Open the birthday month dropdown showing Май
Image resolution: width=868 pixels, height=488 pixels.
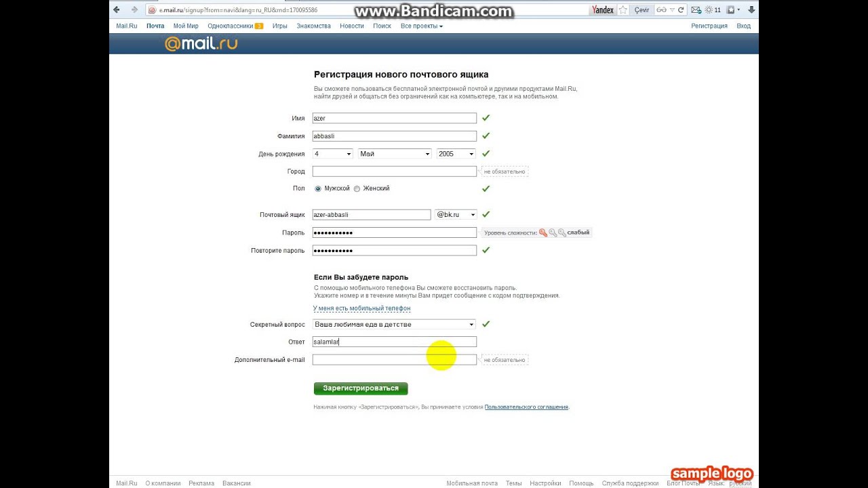coord(395,154)
